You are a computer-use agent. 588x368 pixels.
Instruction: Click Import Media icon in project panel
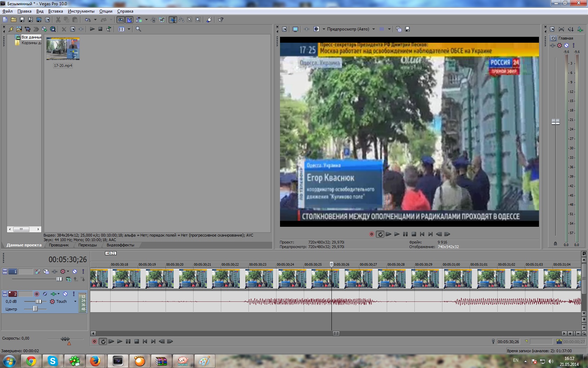point(19,29)
